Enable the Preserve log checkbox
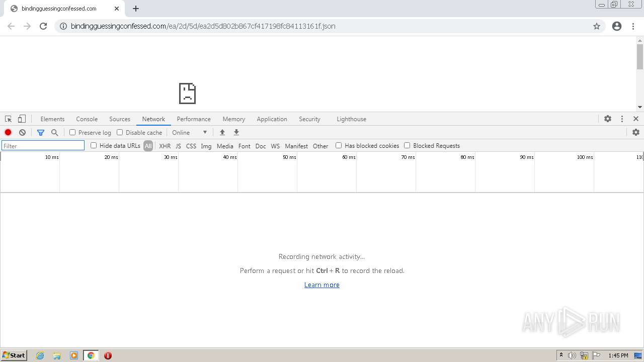 pyautogui.click(x=72, y=132)
